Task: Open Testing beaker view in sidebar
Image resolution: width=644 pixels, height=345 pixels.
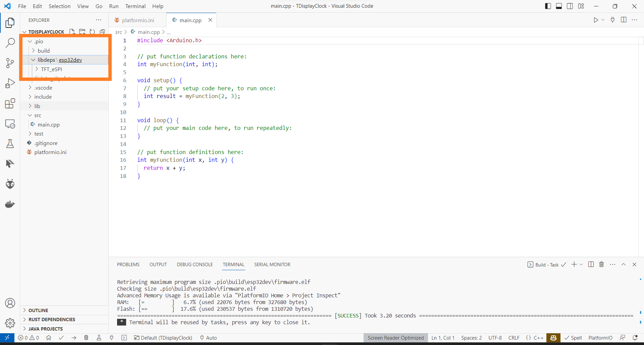Action: point(10,144)
